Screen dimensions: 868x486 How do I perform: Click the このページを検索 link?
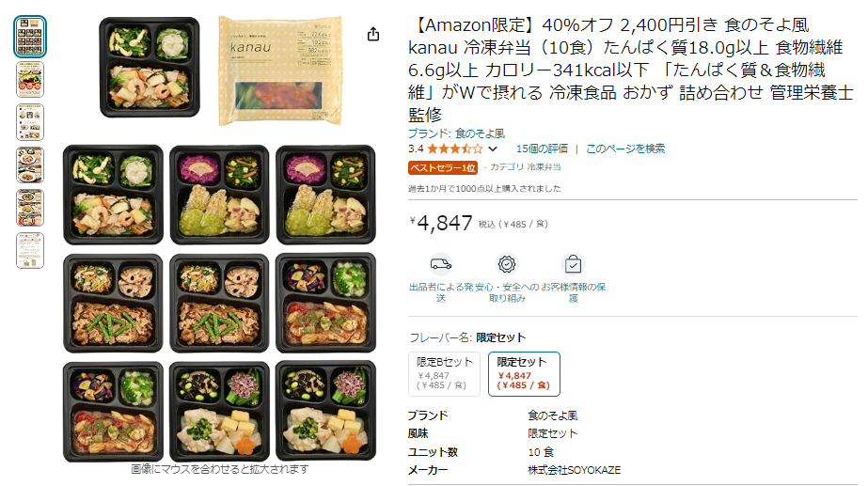625,149
